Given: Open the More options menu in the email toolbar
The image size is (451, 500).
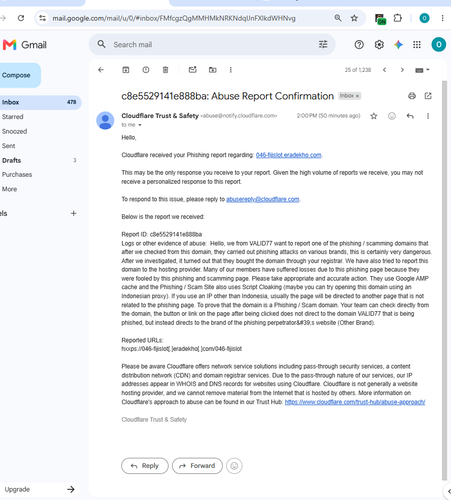Looking at the screenshot, I should pos(231,70).
